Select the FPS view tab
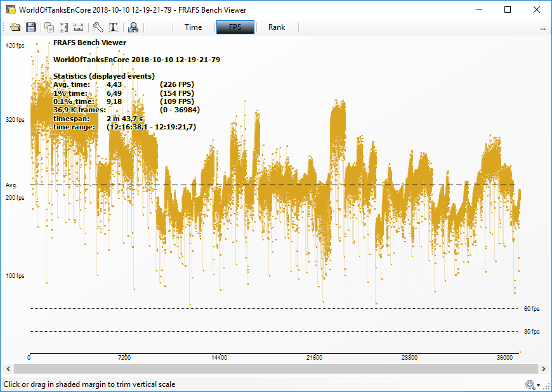Image resolution: width=552 pixels, height=392 pixels. pyautogui.click(x=235, y=27)
